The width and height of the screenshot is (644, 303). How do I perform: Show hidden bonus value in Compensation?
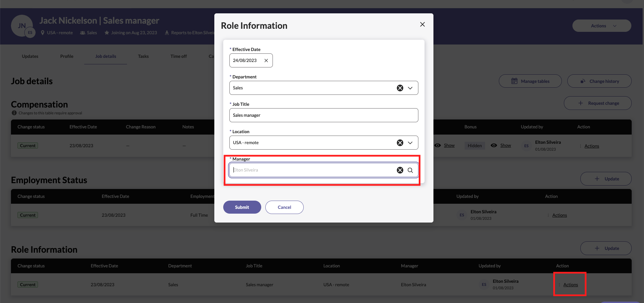point(505,146)
